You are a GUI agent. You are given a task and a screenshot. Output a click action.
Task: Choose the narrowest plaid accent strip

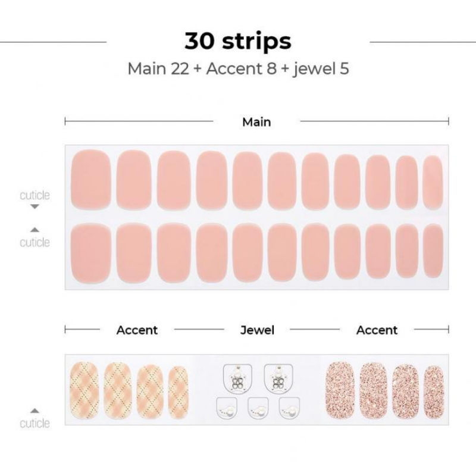177,389
